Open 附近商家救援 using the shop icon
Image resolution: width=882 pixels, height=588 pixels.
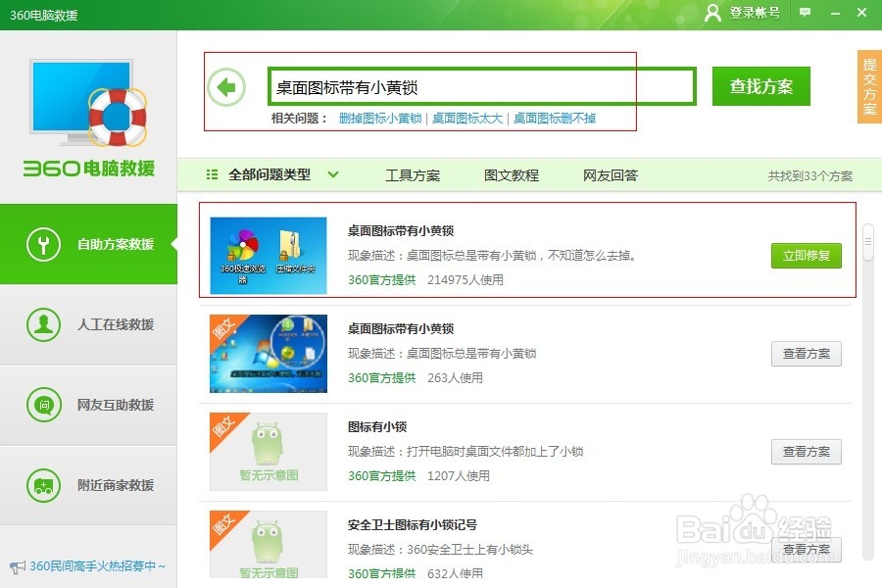(42, 485)
